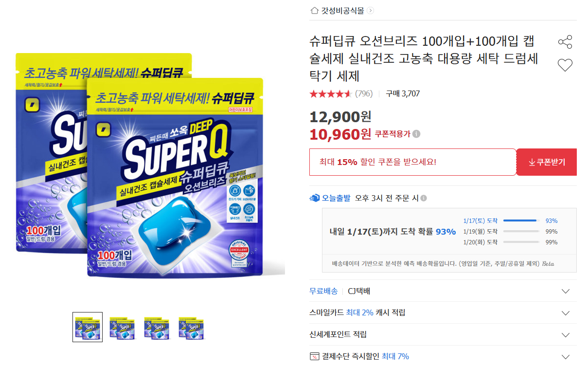The height and width of the screenshot is (367, 588).
Task: Select the second product thumbnail
Action: tap(122, 327)
